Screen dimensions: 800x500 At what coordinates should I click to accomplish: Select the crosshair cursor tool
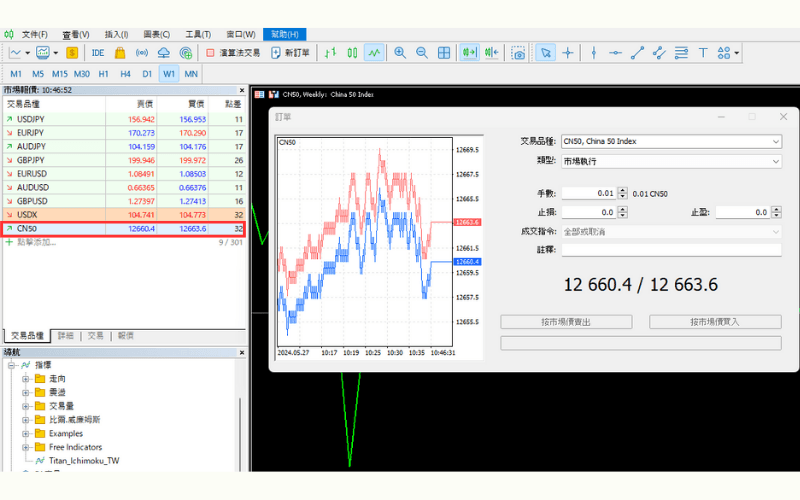[x=568, y=53]
